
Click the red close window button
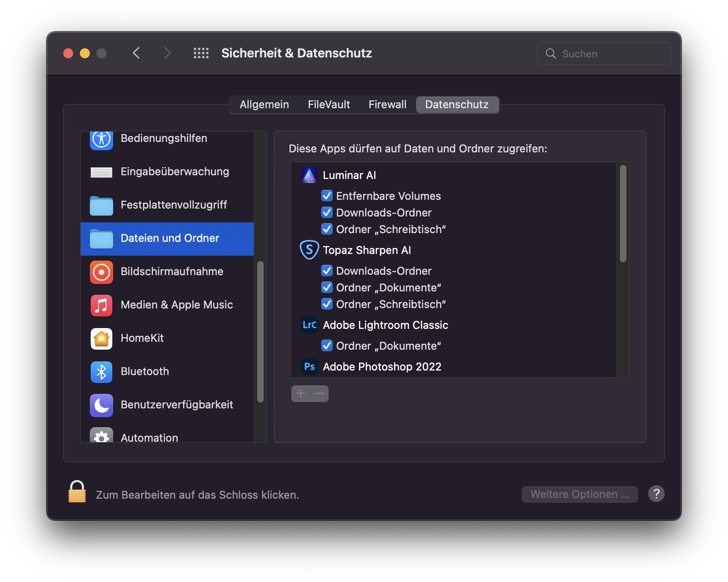(x=68, y=53)
